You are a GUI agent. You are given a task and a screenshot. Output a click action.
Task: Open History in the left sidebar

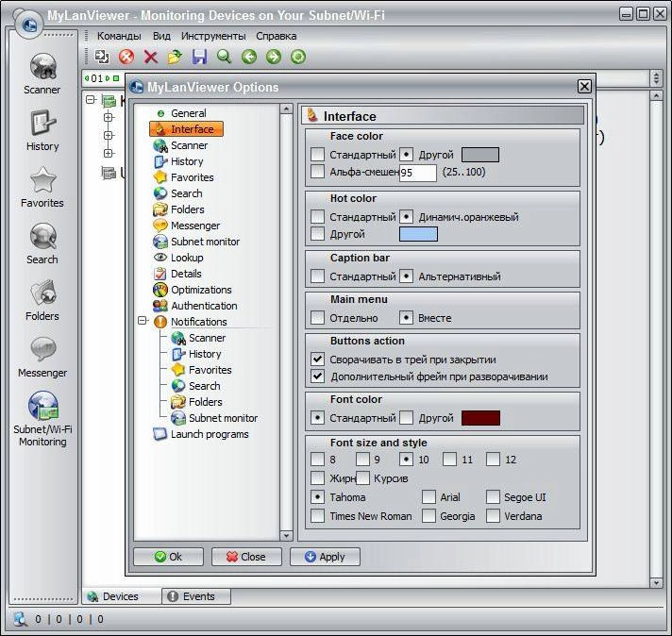42,123
